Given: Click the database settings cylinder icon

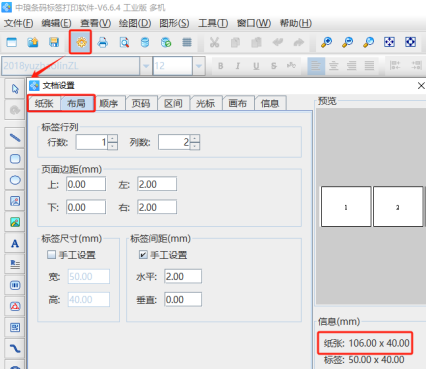Looking at the screenshot, I should (x=145, y=42).
